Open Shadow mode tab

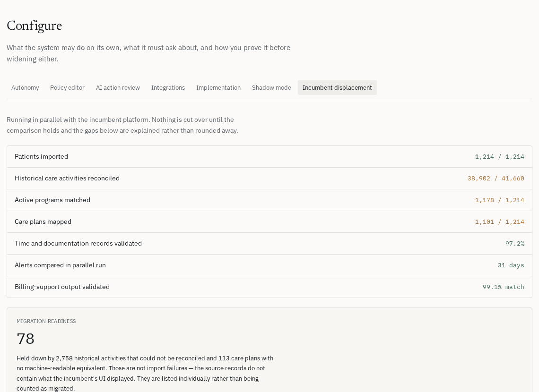click(271, 87)
